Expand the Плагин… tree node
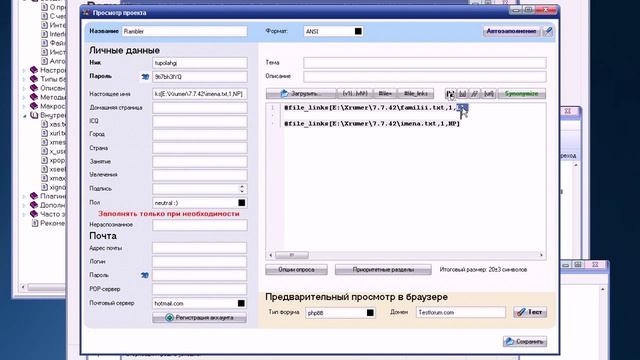640x360 pixels. coord(24,196)
